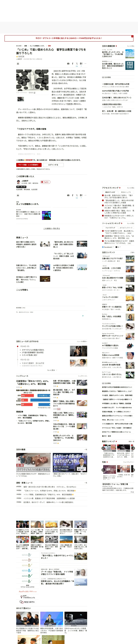Photo gallery carousel previous arrow
Screen dimensions: 138x644
(103, 470)
